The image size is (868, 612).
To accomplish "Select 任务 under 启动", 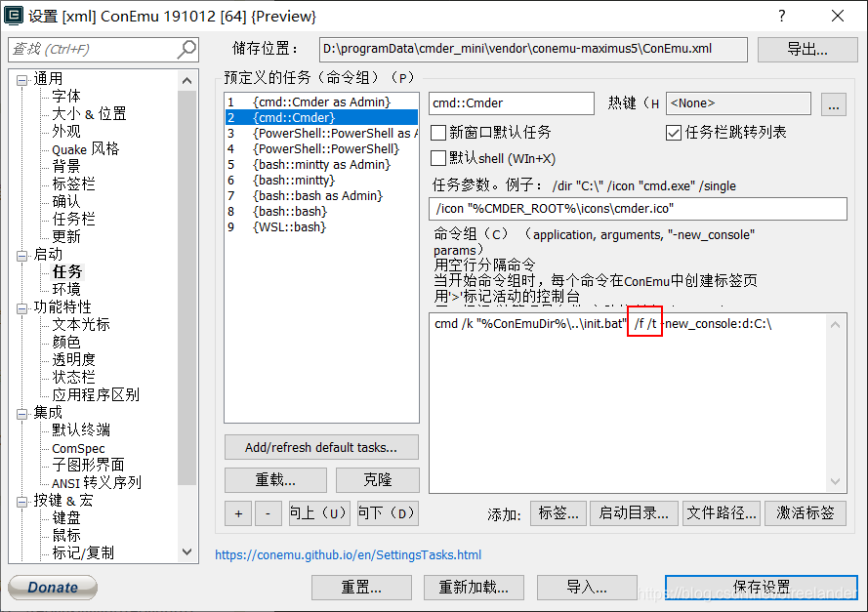I will (x=67, y=271).
